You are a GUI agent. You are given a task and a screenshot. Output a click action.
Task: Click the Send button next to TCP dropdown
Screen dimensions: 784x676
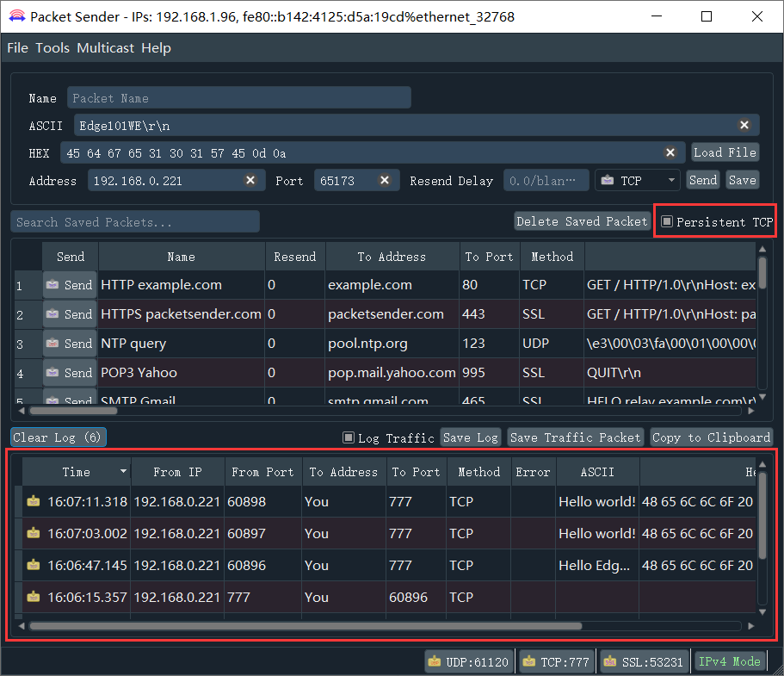point(702,180)
